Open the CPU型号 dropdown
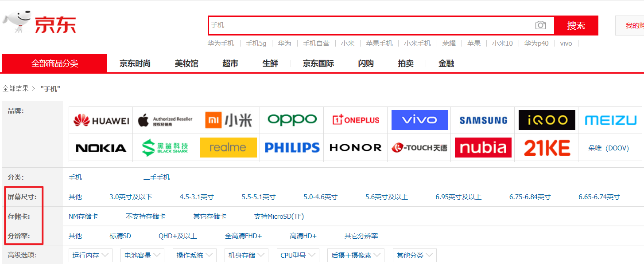The image size is (644, 264). coord(298,255)
